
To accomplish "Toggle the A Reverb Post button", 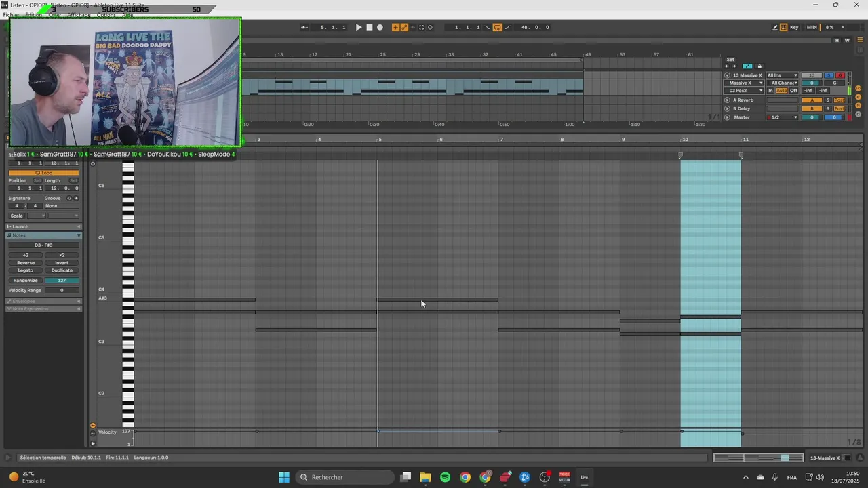I will click(840, 100).
